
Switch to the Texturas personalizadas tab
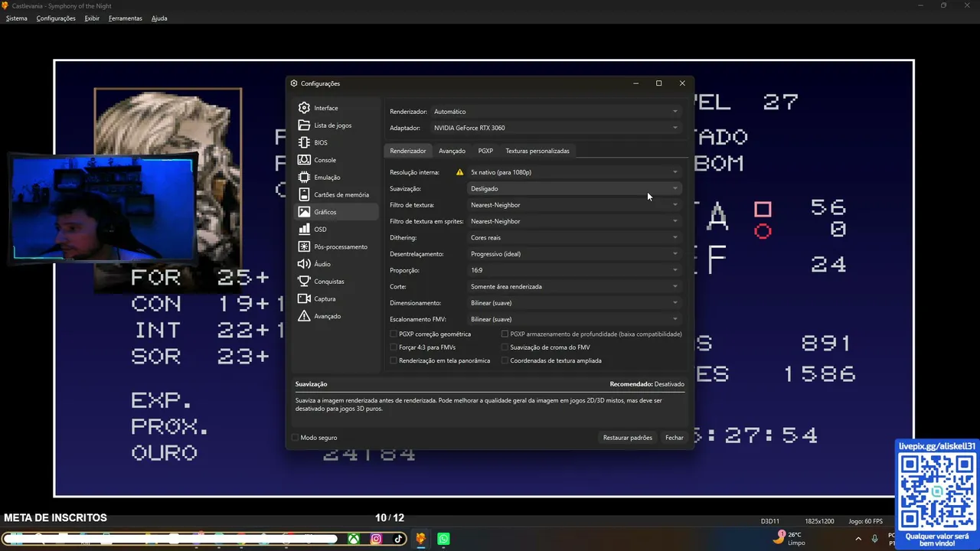(537, 151)
